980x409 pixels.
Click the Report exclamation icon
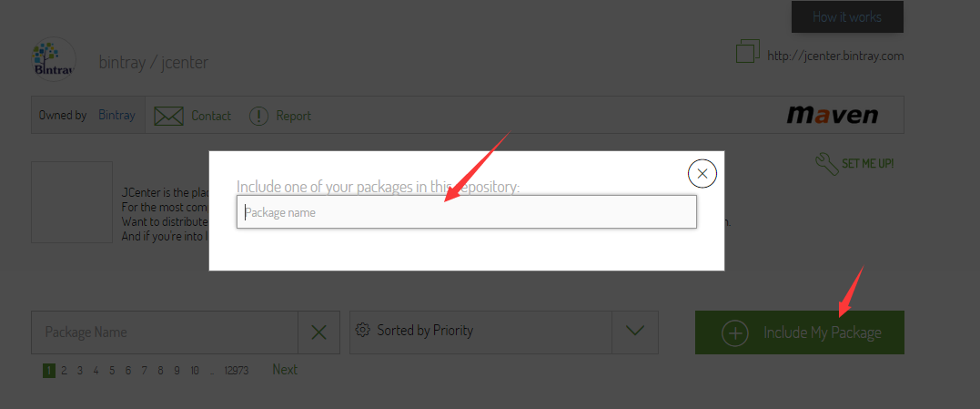click(x=258, y=116)
